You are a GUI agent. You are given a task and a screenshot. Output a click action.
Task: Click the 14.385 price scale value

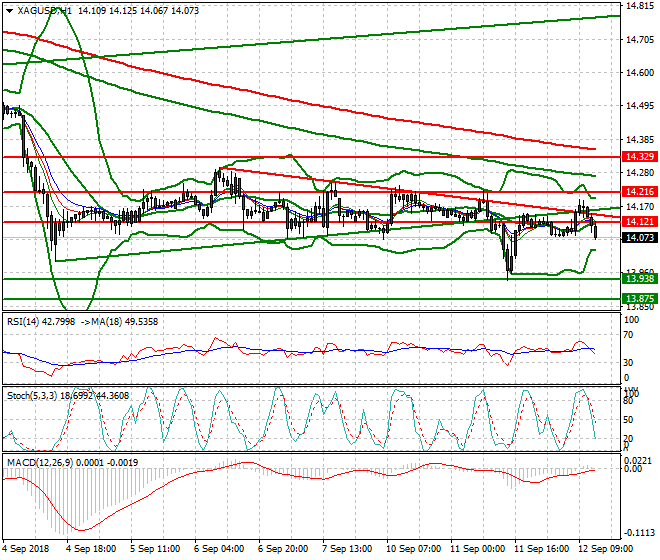(x=640, y=139)
